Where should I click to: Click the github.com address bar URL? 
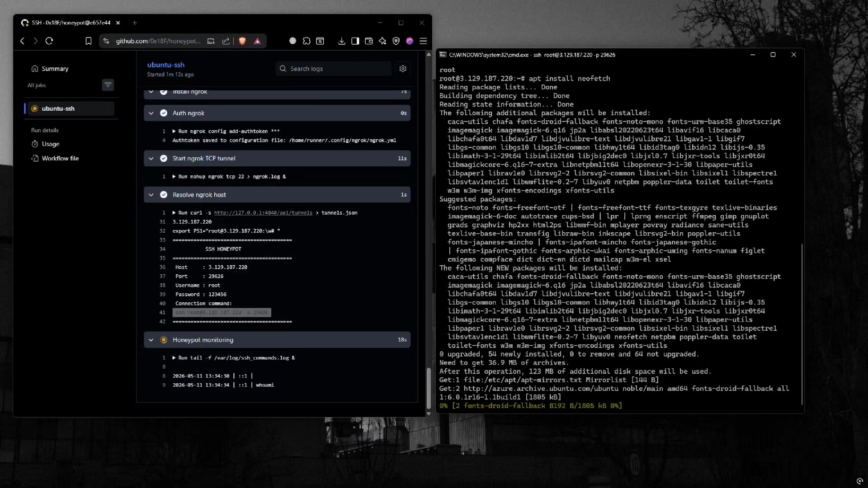(158, 41)
